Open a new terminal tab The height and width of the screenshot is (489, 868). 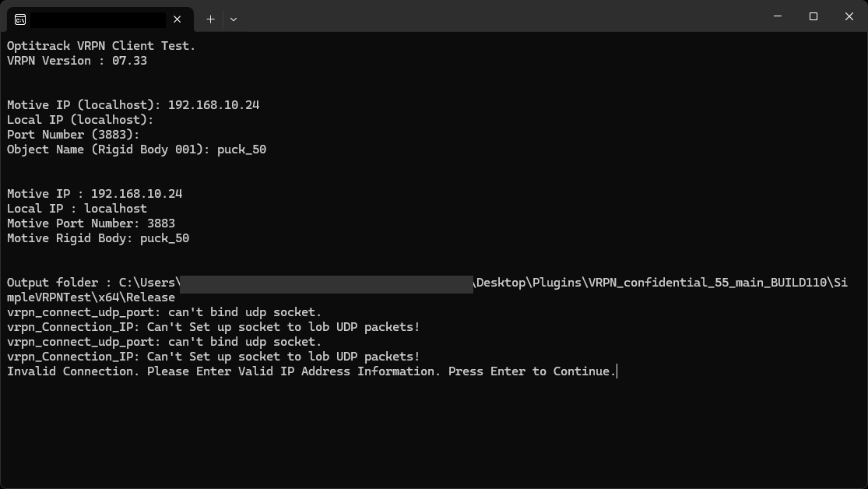pos(210,19)
